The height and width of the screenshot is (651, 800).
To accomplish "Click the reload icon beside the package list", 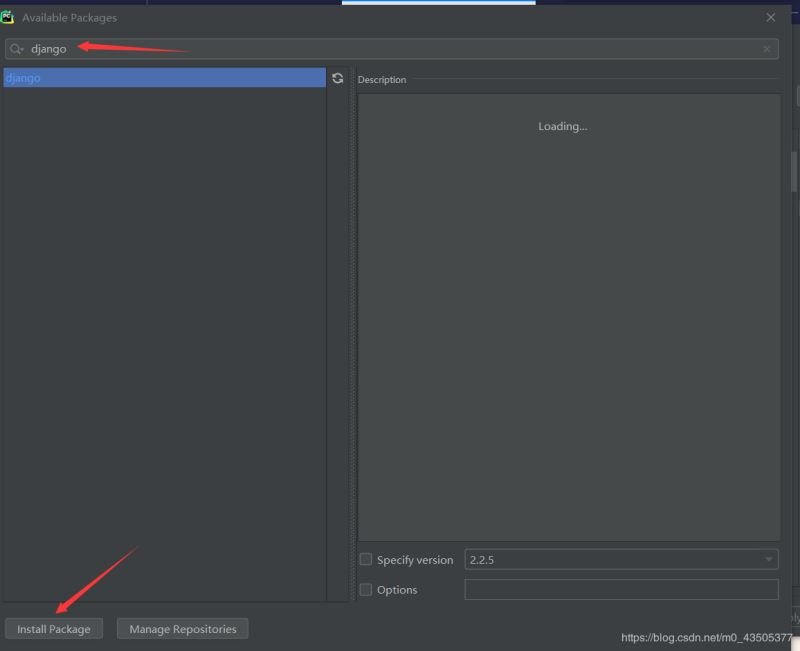I will pos(338,78).
